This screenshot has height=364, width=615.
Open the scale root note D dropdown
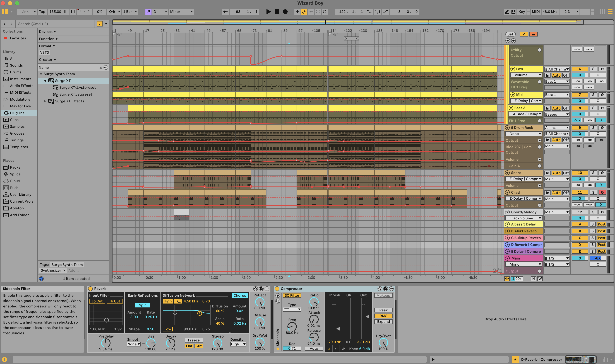[x=160, y=11]
